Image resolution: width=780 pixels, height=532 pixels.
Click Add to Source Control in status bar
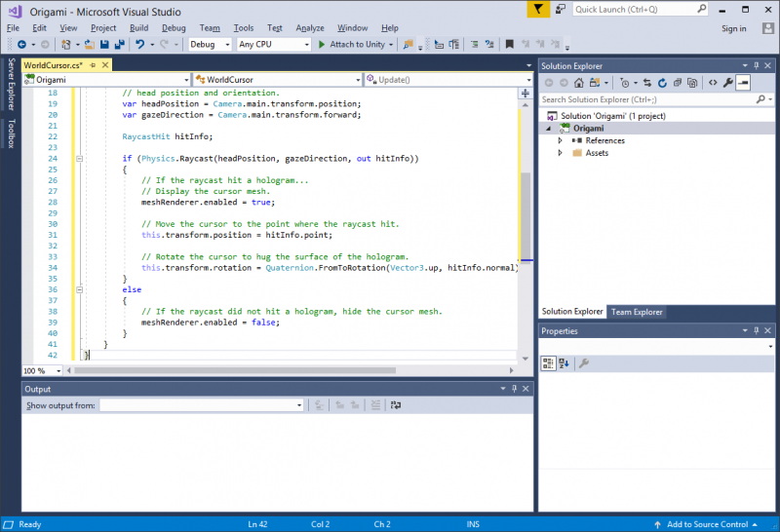coord(706,524)
